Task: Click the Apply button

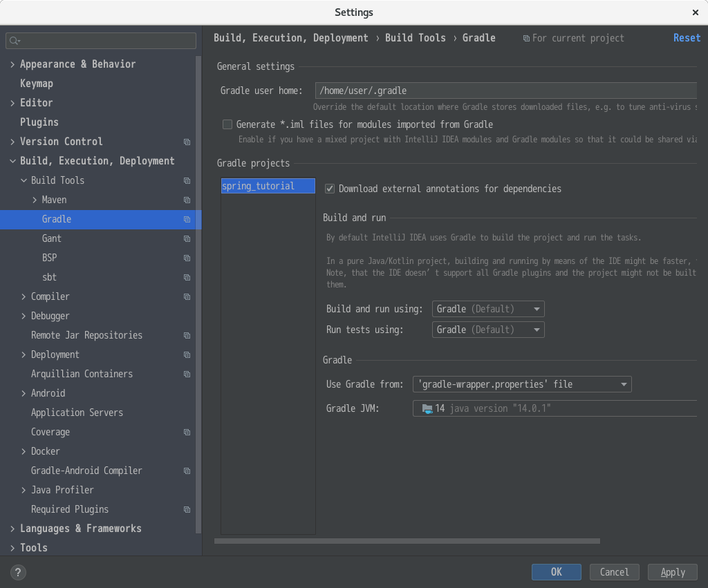Action: [x=672, y=572]
